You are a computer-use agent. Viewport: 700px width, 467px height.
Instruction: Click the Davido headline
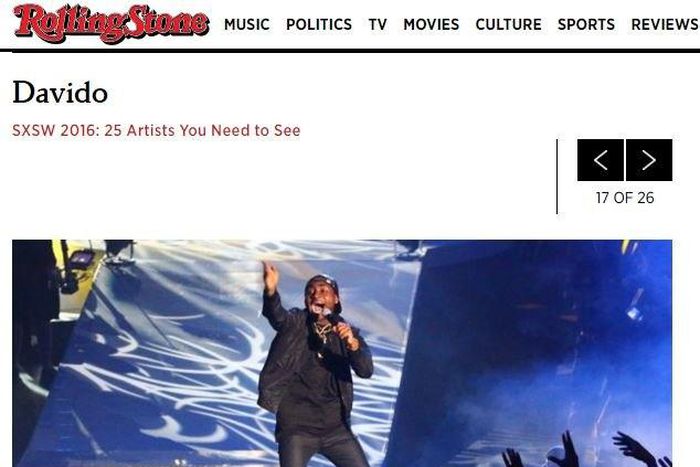coord(60,92)
